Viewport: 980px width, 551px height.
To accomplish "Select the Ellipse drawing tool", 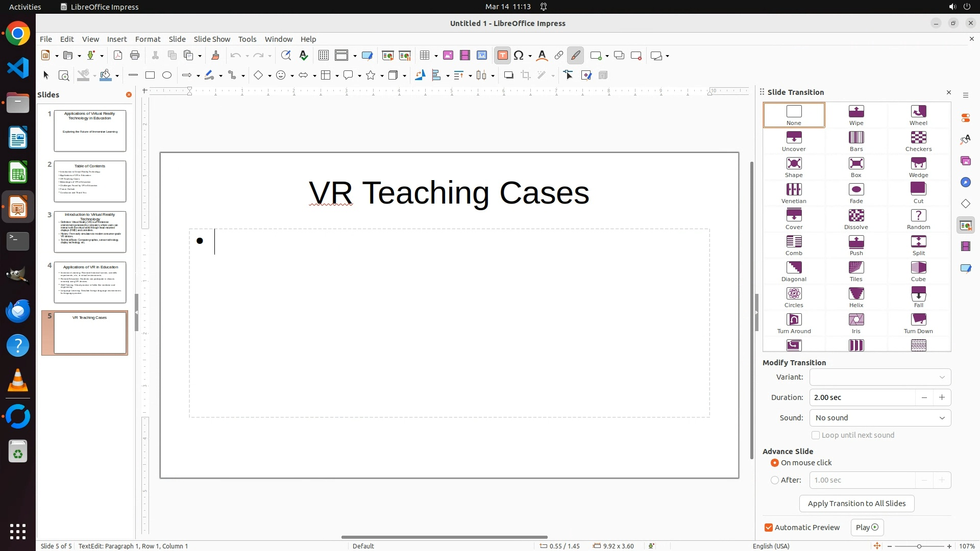I will [x=167, y=76].
